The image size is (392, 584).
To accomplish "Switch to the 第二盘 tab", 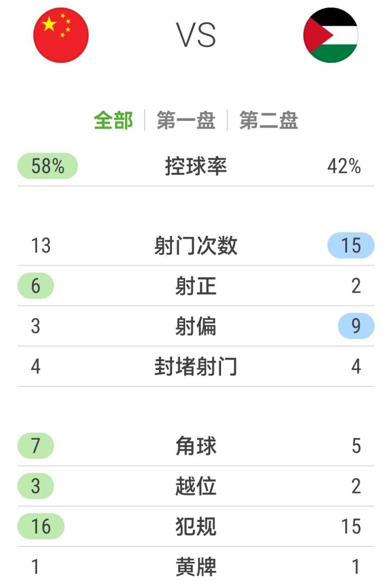I will coord(268,120).
